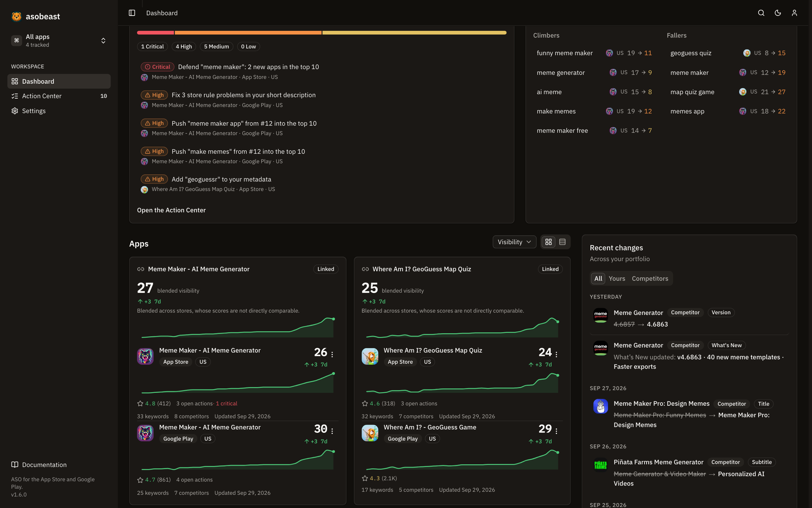Toggle the sidebar panel icon
The width and height of the screenshot is (812, 508).
click(132, 13)
